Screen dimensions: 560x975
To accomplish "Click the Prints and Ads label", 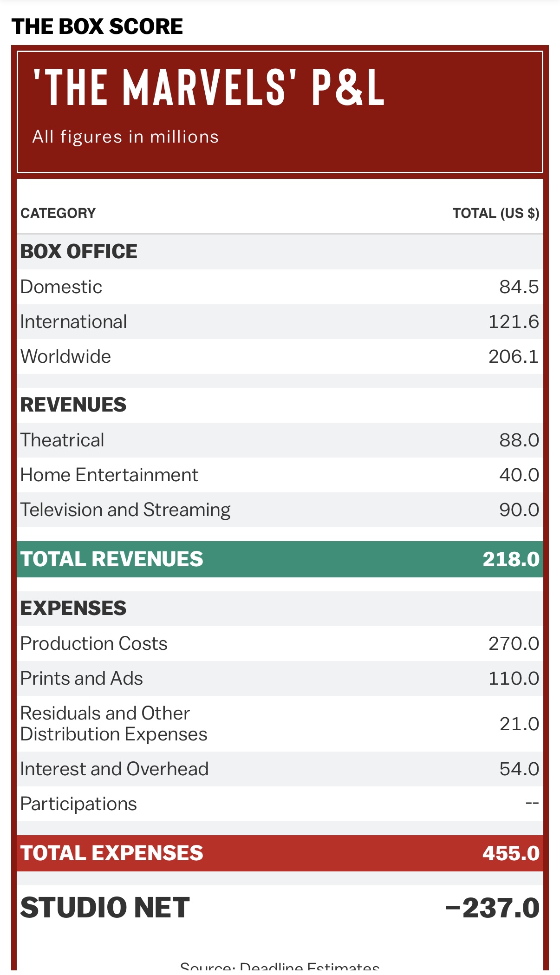I will (82, 678).
